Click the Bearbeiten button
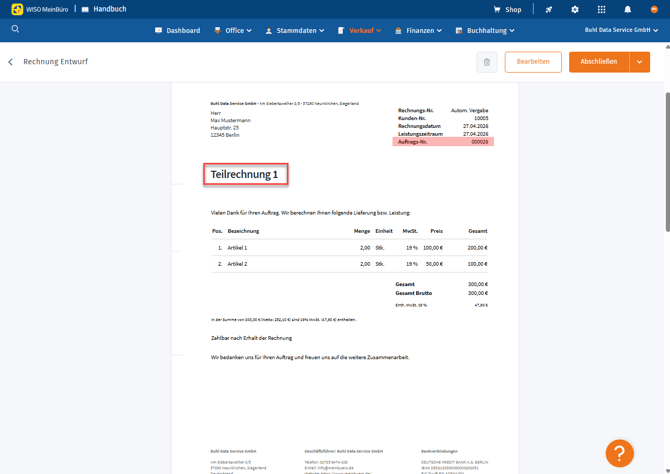Image resolution: width=670 pixels, height=474 pixels. coord(533,62)
